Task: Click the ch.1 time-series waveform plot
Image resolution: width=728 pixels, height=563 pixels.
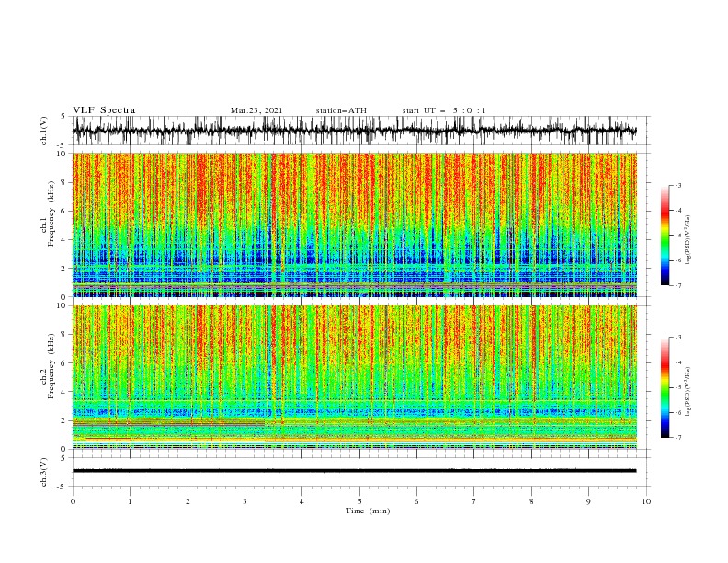Action: [x=354, y=131]
